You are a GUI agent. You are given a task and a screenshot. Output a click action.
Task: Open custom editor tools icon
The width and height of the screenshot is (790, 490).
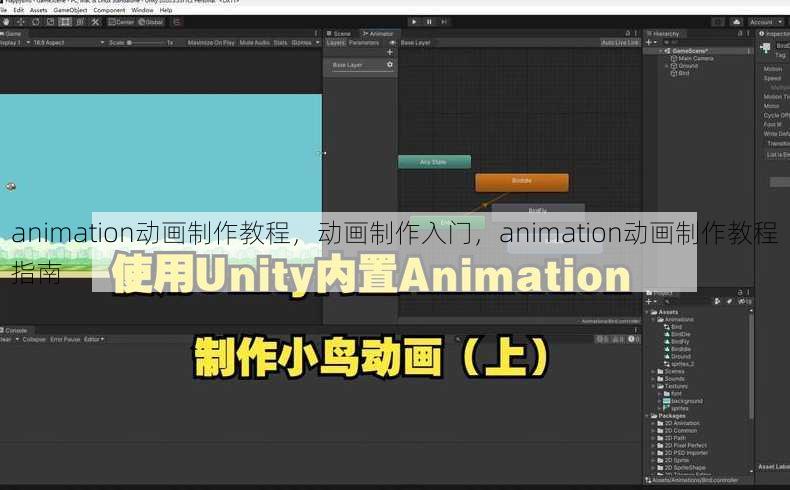coord(95,22)
